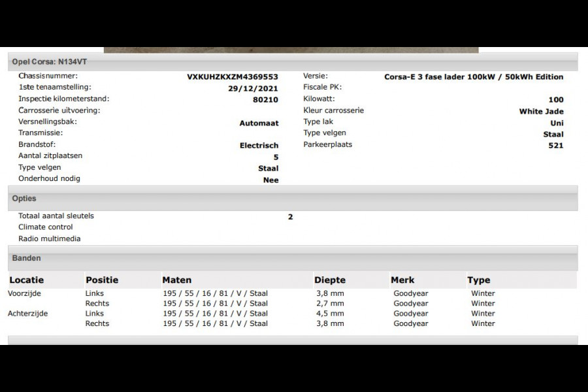Click the Climate control option
The height and width of the screenshot is (392, 588).
pos(45,227)
